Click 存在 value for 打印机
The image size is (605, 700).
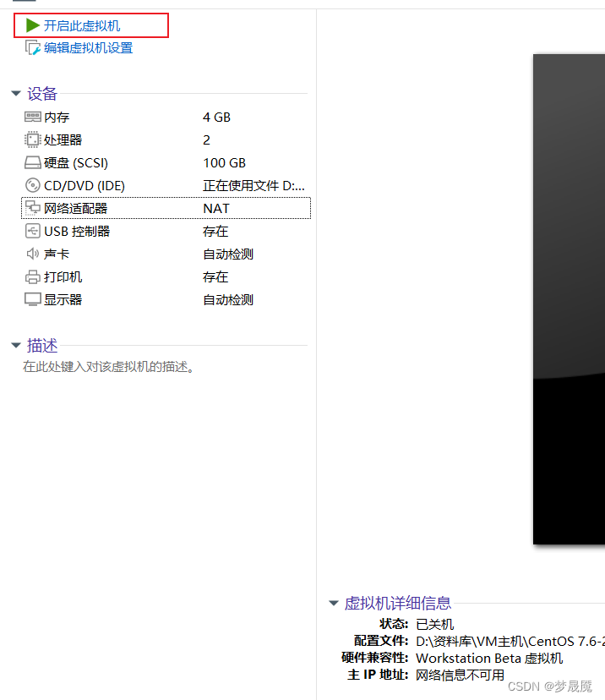tap(215, 276)
